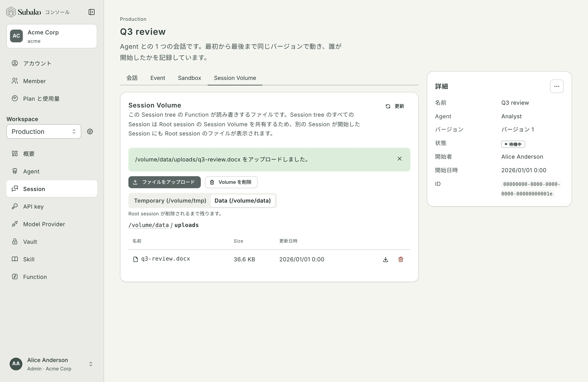Click the AA user avatar
Image resolution: width=588 pixels, height=382 pixels.
tap(16, 364)
